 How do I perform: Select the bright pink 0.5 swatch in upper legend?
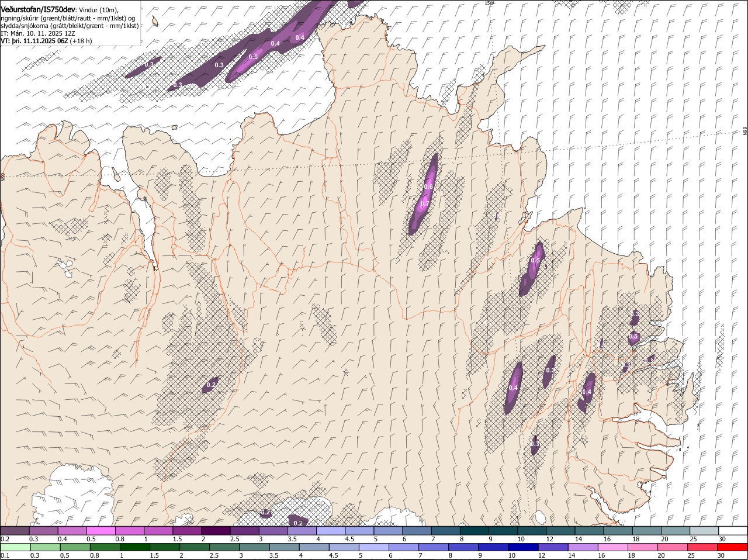[101, 530]
